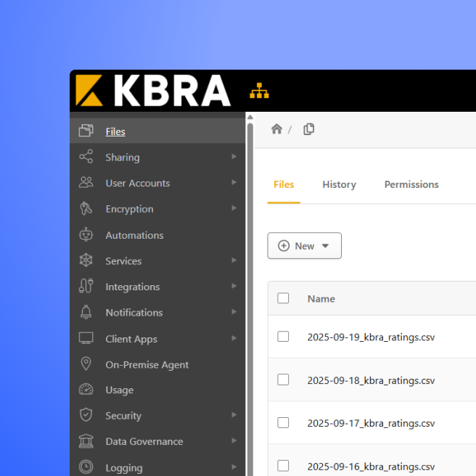Expand the Logging submenu arrow
The height and width of the screenshot is (476, 476).
point(234,467)
